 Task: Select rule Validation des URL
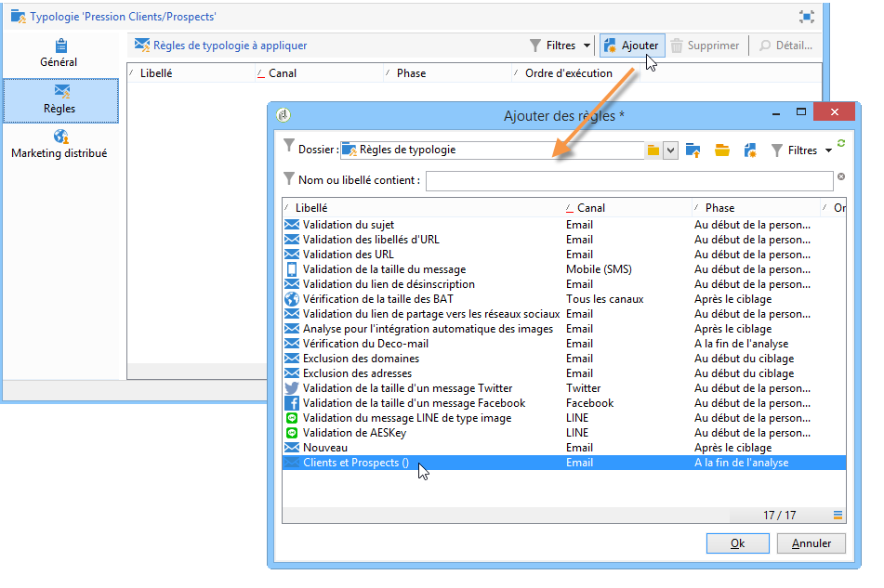(x=564, y=255)
